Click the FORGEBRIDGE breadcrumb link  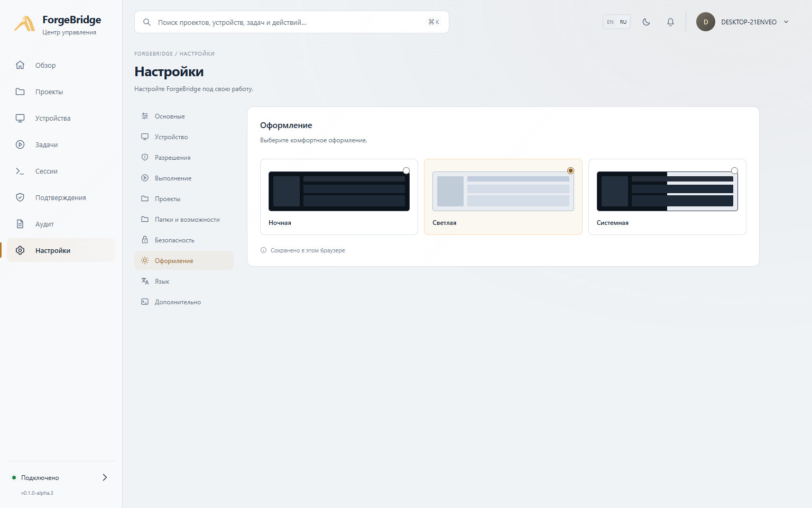pyautogui.click(x=153, y=53)
